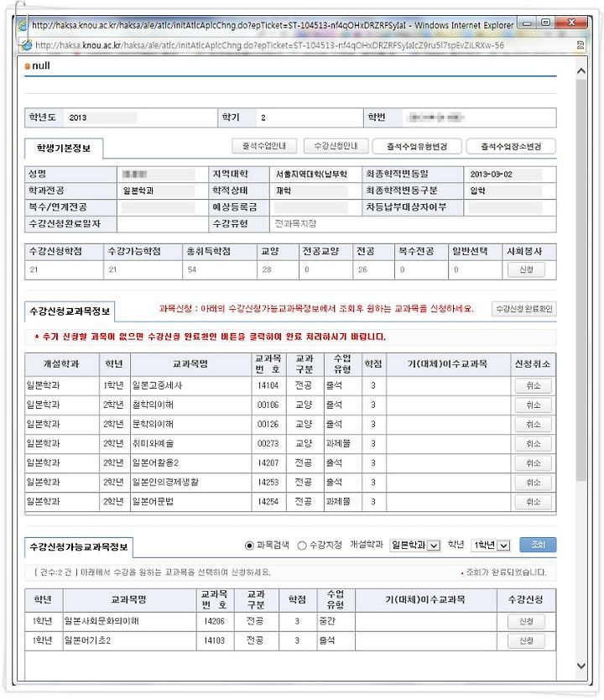Click the URL in the address bar

click(x=269, y=45)
